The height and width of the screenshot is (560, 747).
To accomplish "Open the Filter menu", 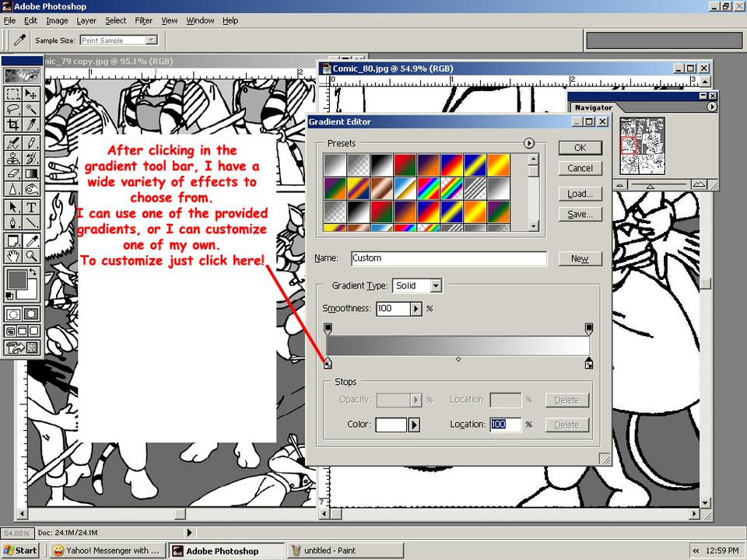I will 143,20.
